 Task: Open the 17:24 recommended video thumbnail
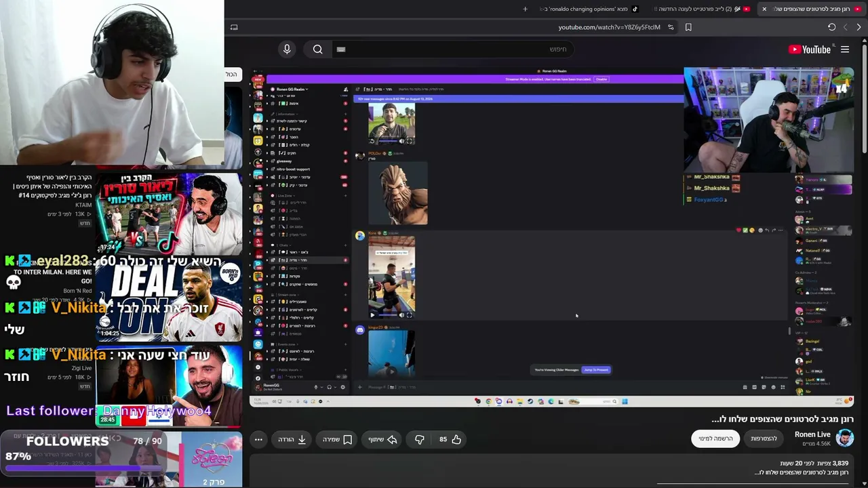click(169, 213)
